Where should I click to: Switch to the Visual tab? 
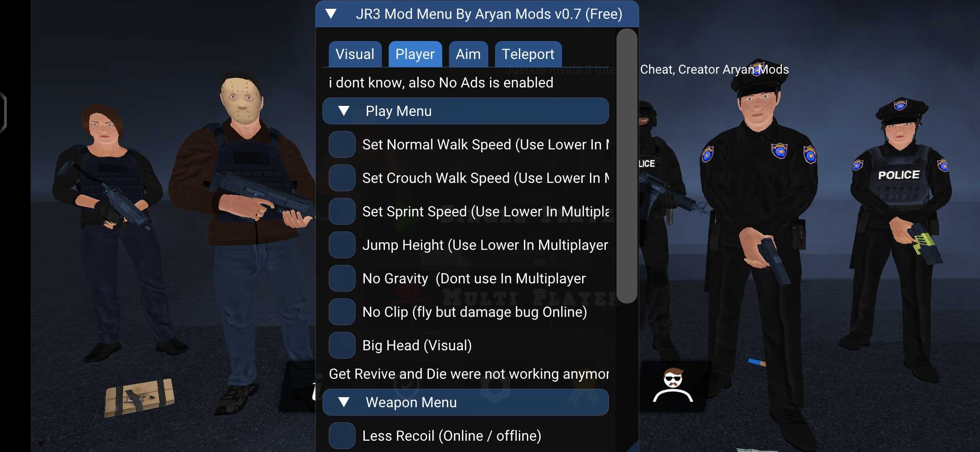click(x=355, y=54)
